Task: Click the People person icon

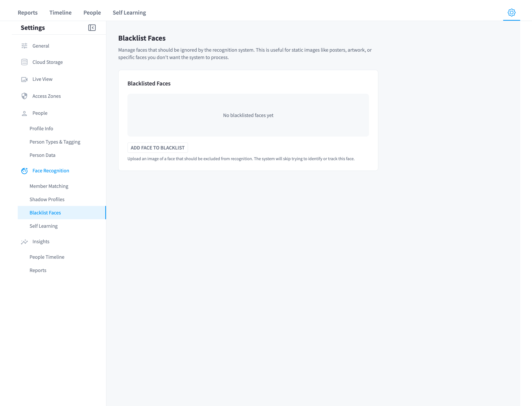Action: click(x=24, y=113)
